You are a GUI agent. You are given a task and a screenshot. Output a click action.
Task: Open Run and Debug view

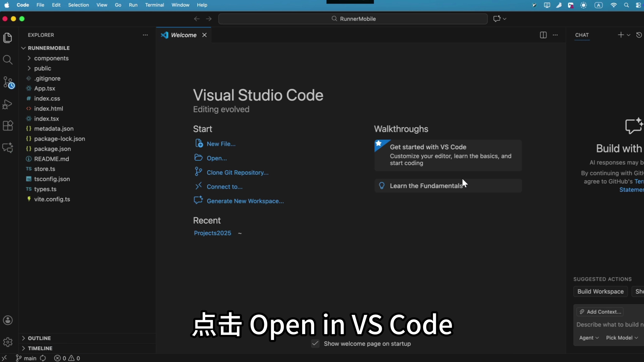(x=8, y=104)
